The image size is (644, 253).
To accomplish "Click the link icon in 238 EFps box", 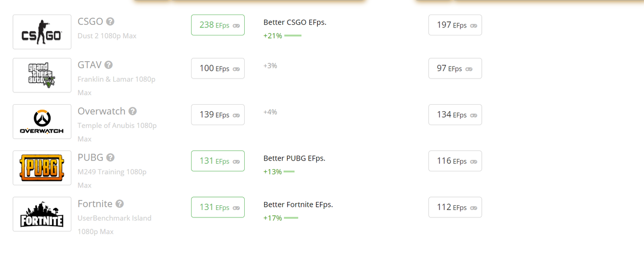I will (x=236, y=25).
